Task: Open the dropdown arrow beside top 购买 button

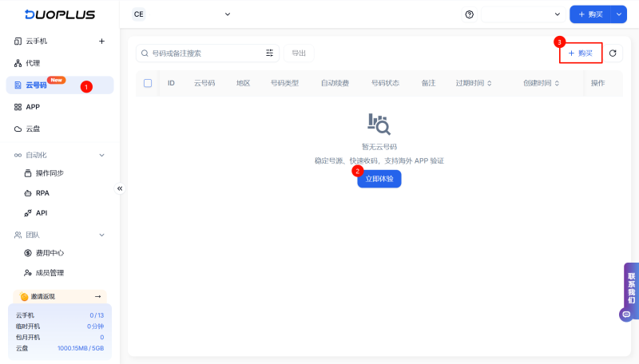Action: 620,14
